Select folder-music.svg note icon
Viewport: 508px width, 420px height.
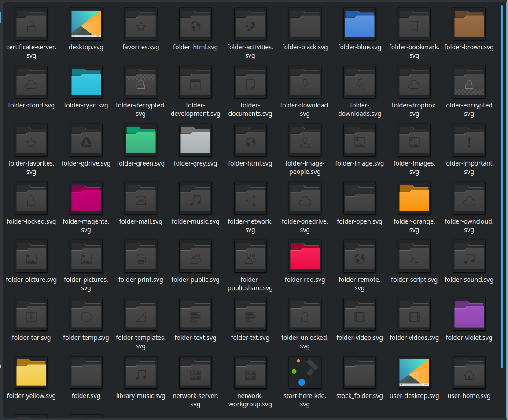tap(195, 198)
